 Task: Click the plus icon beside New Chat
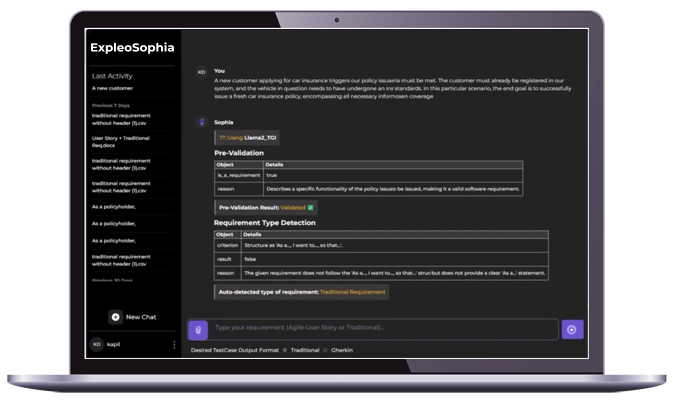[115, 317]
